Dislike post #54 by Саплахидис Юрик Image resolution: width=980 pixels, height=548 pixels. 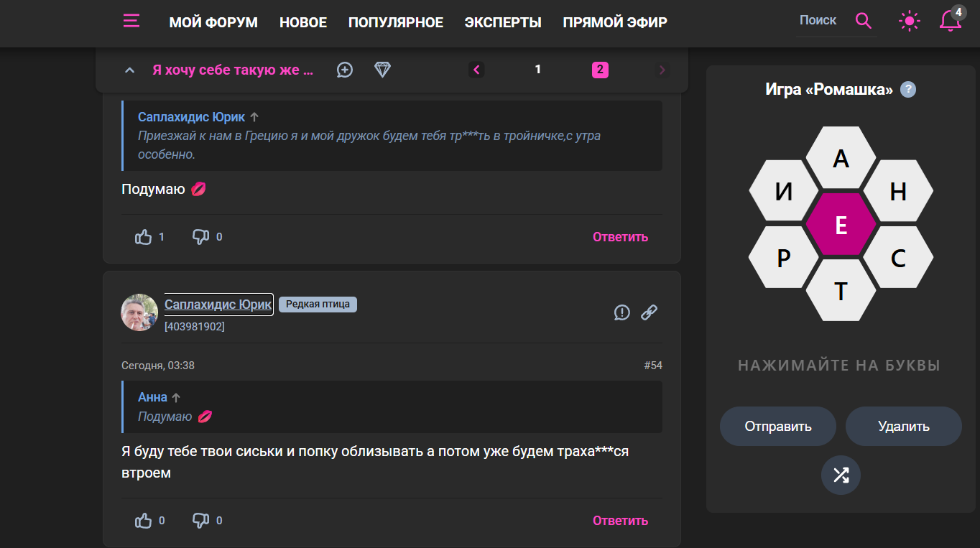coord(201,521)
